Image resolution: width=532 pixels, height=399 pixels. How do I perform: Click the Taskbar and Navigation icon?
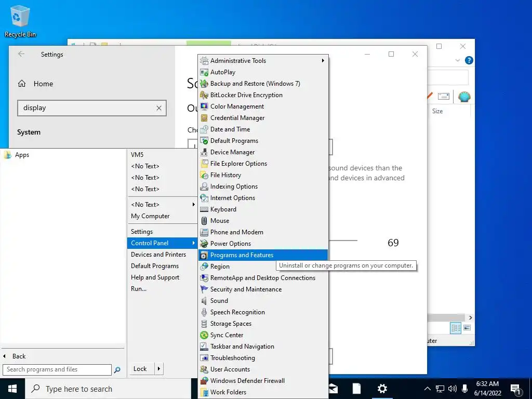click(204, 347)
